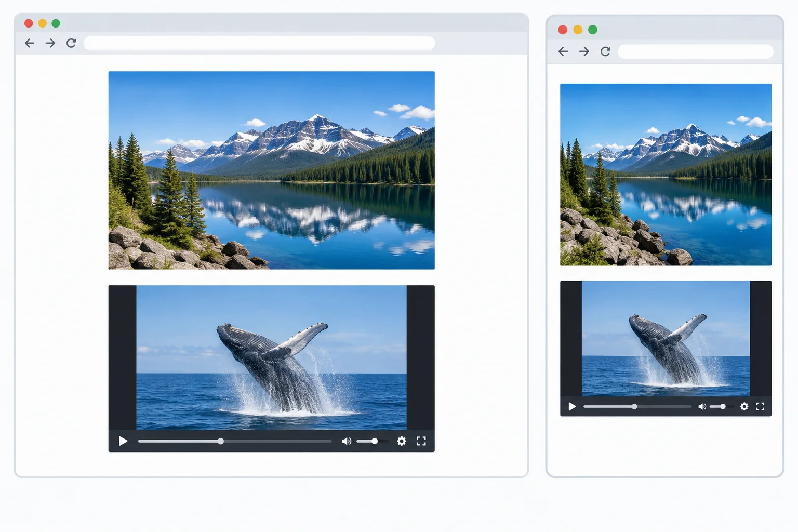Focus the address bar in the small browser window
Screen dimensions: 798x532
[x=696, y=51]
